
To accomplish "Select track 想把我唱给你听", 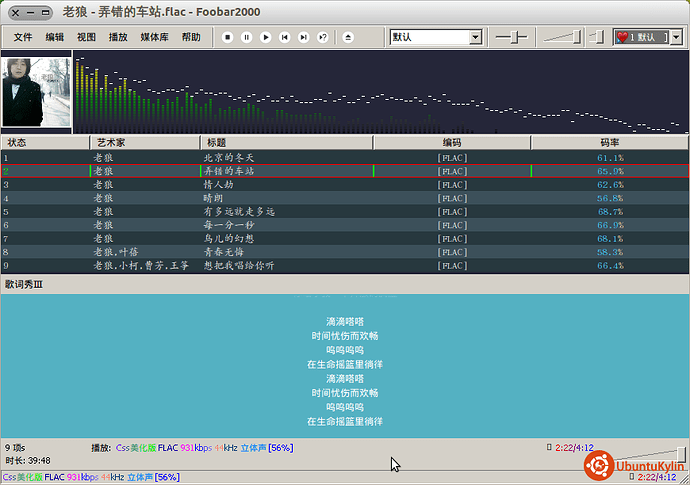I will tap(345, 265).
